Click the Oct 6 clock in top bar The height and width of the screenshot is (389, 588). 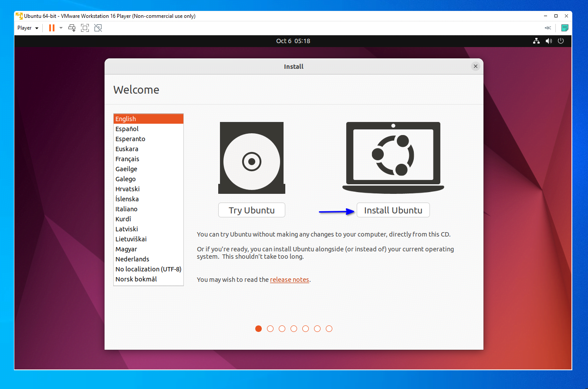point(293,41)
